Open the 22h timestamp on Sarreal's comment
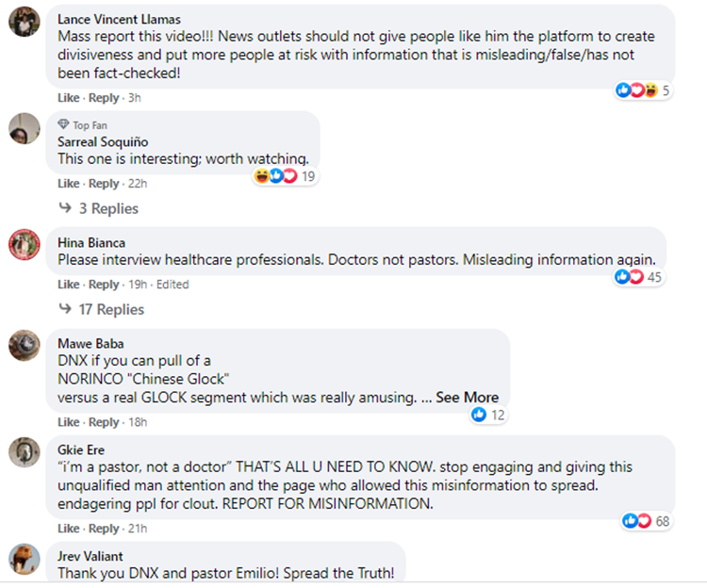The width and height of the screenshot is (707, 588). coord(137,184)
